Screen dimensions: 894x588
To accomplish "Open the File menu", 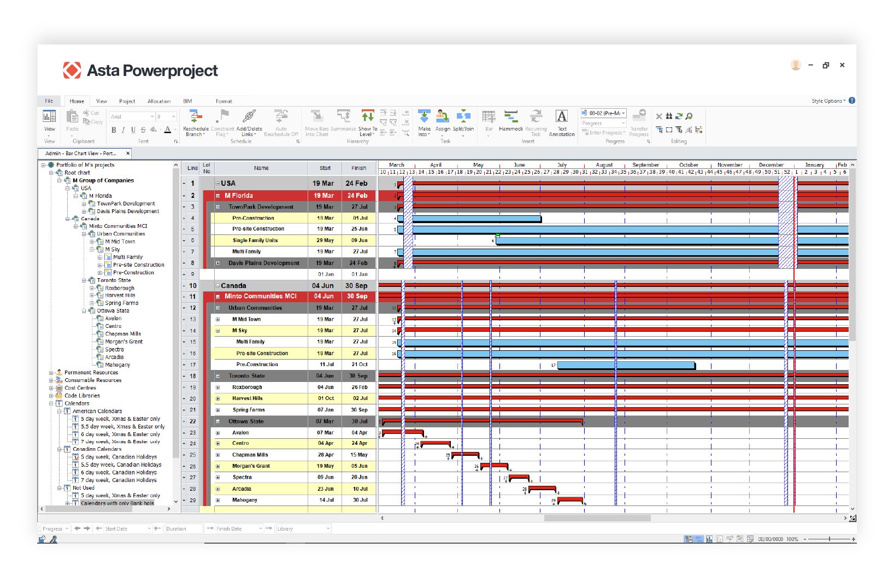I will [x=49, y=101].
